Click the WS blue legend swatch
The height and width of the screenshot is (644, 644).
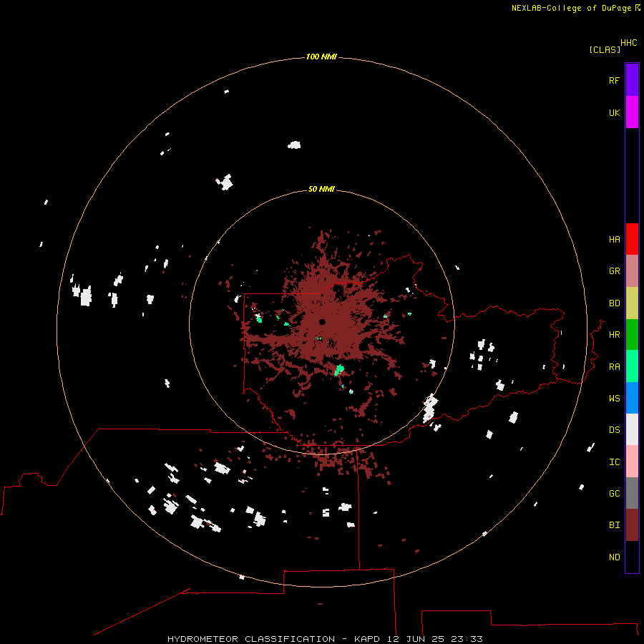[x=632, y=398]
